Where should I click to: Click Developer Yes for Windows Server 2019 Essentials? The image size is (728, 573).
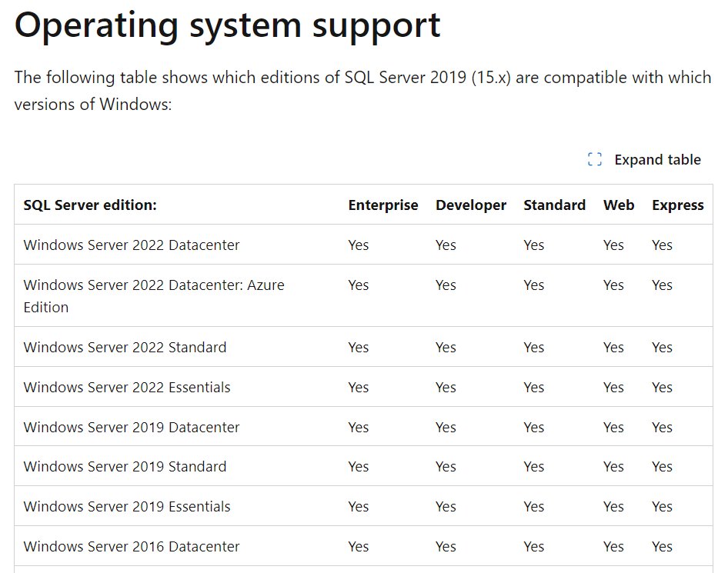(x=446, y=507)
